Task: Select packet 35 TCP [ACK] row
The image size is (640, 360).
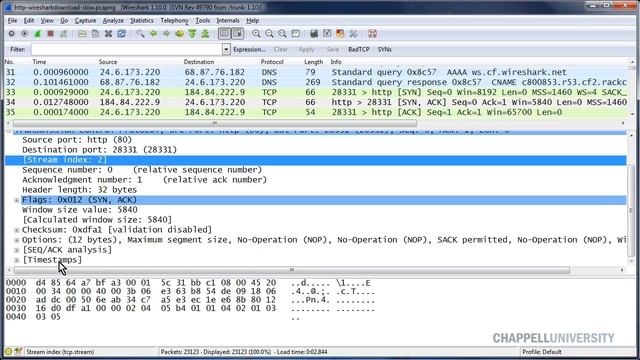Action: pos(316,112)
